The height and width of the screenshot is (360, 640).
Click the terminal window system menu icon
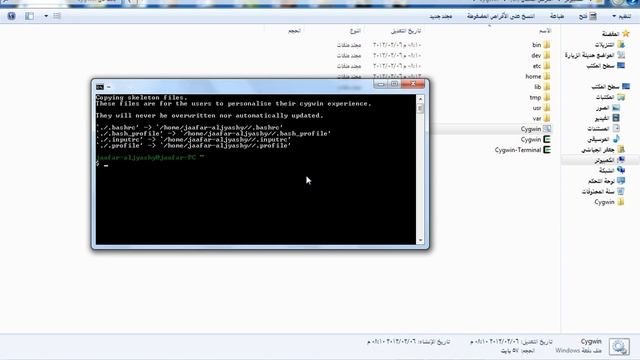tap(100, 87)
